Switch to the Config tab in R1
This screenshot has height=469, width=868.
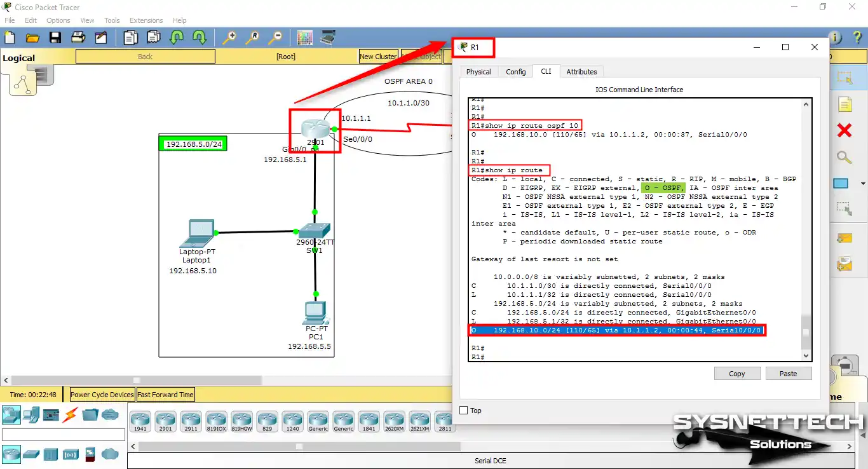point(516,72)
